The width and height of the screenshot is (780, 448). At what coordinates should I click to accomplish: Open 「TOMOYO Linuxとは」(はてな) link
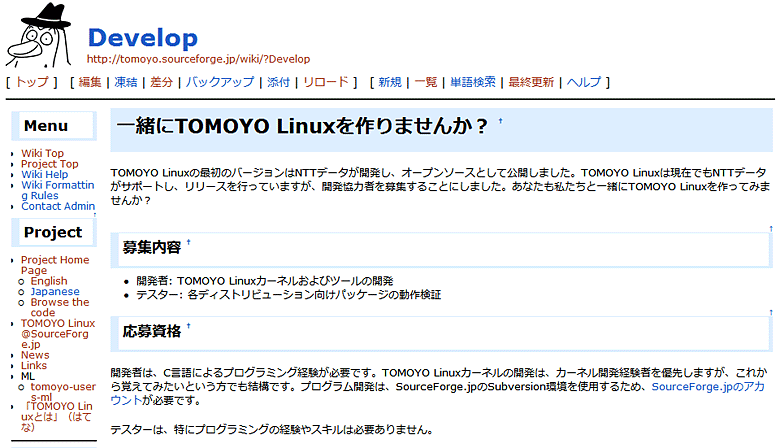(x=57, y=416)
